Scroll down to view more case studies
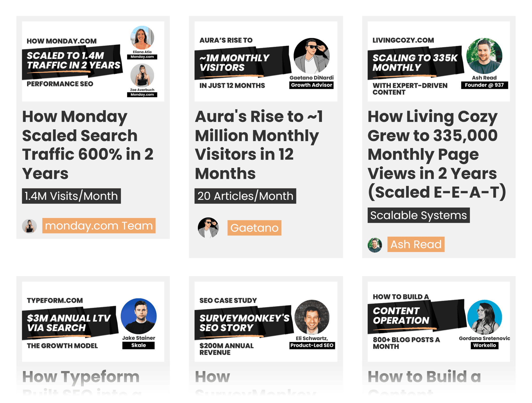Viewport: 532px width, 403px height. tap(266, 381)
